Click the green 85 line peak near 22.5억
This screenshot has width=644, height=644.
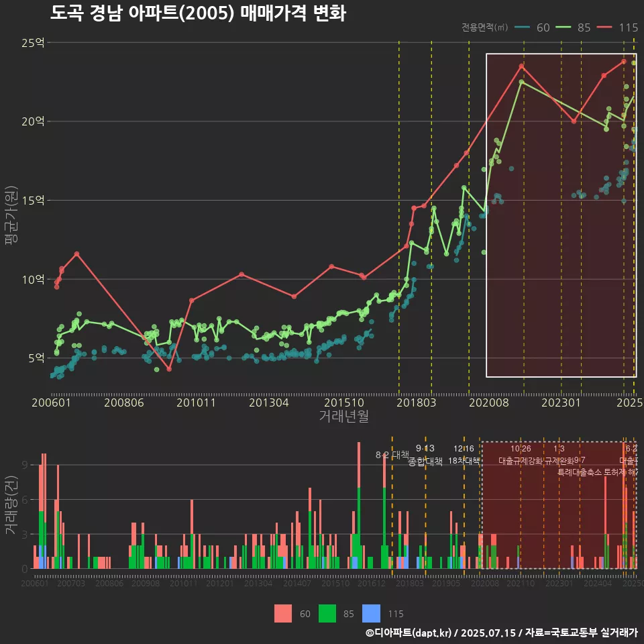pos(522,82)
